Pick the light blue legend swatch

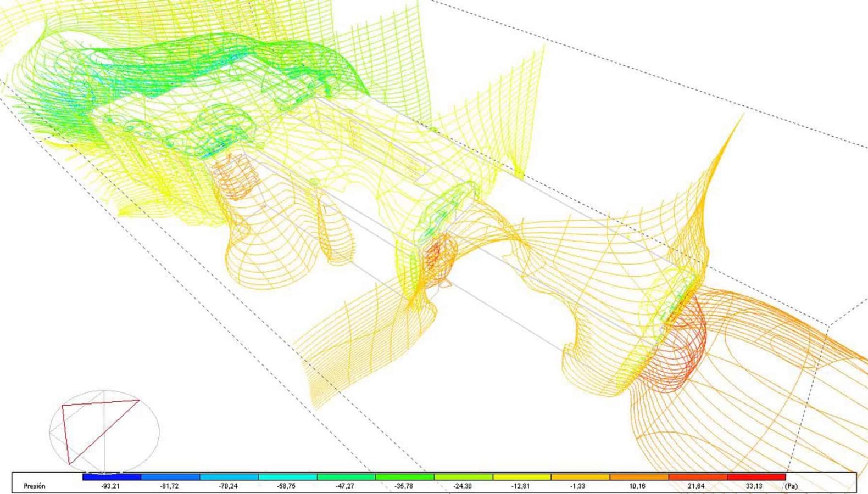click(229, 477)
